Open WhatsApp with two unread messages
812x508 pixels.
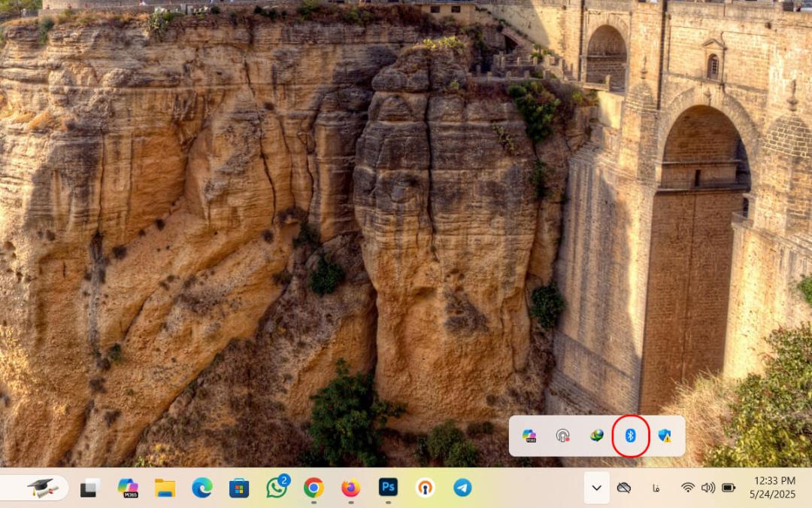pos(277,487)
